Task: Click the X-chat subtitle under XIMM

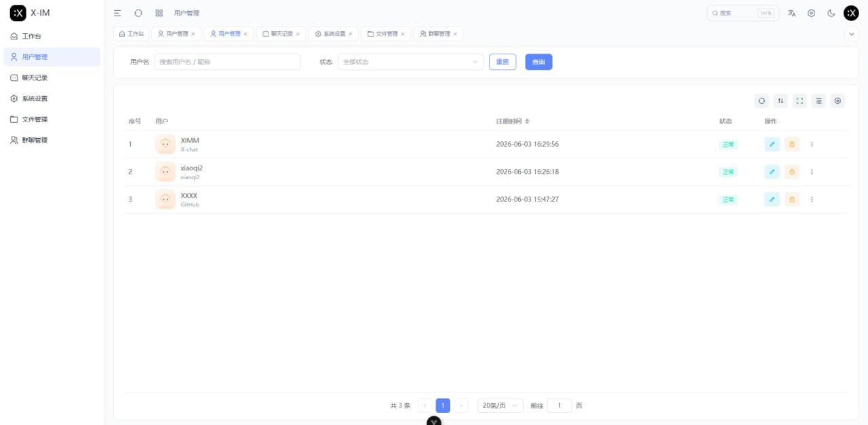Action: coord(189,149)
